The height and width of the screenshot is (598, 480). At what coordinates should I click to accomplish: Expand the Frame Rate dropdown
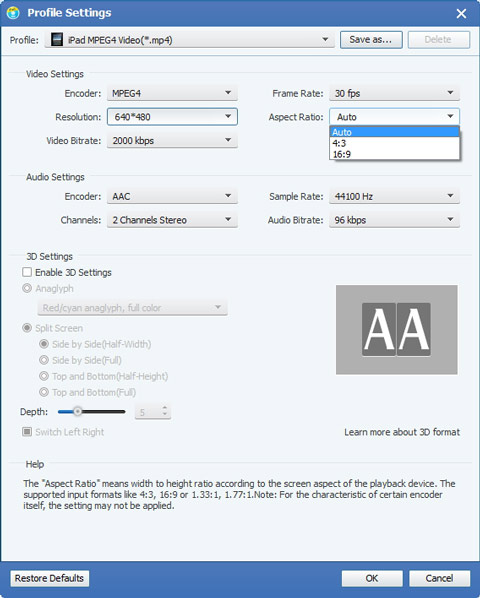coord(394,93)
